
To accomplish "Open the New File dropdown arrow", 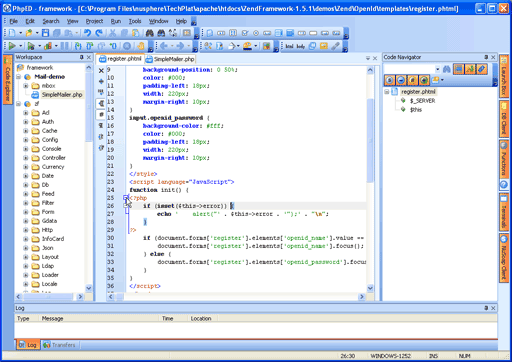I will coord(20,33).
